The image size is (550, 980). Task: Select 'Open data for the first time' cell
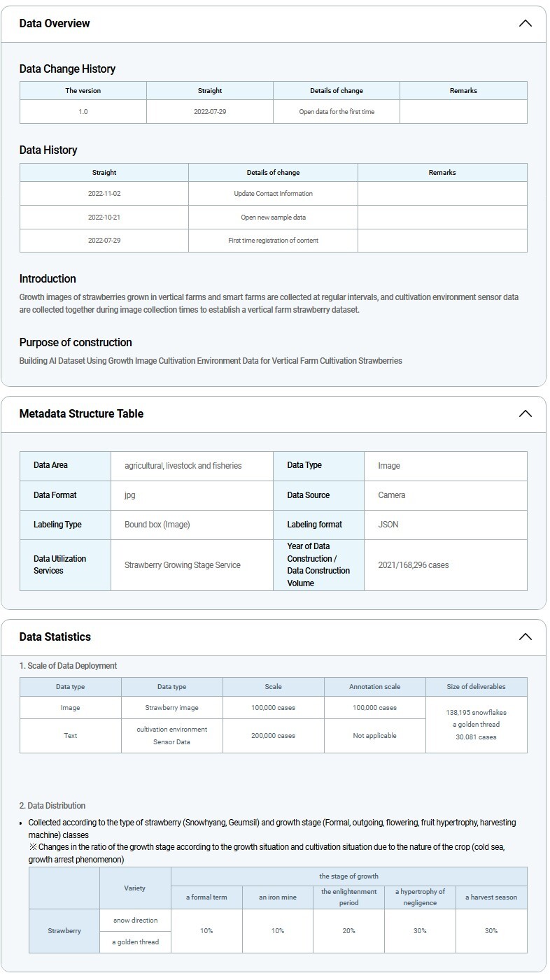pos(337,111)
